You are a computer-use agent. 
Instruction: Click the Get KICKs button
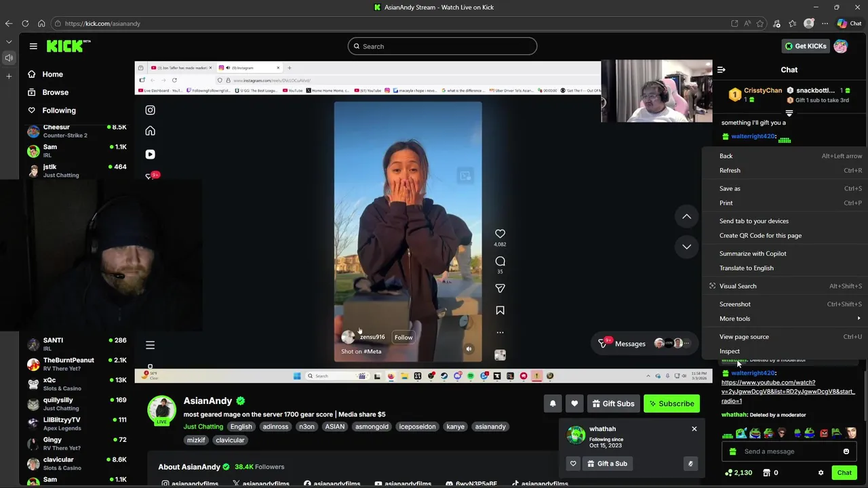pos(805,46)
